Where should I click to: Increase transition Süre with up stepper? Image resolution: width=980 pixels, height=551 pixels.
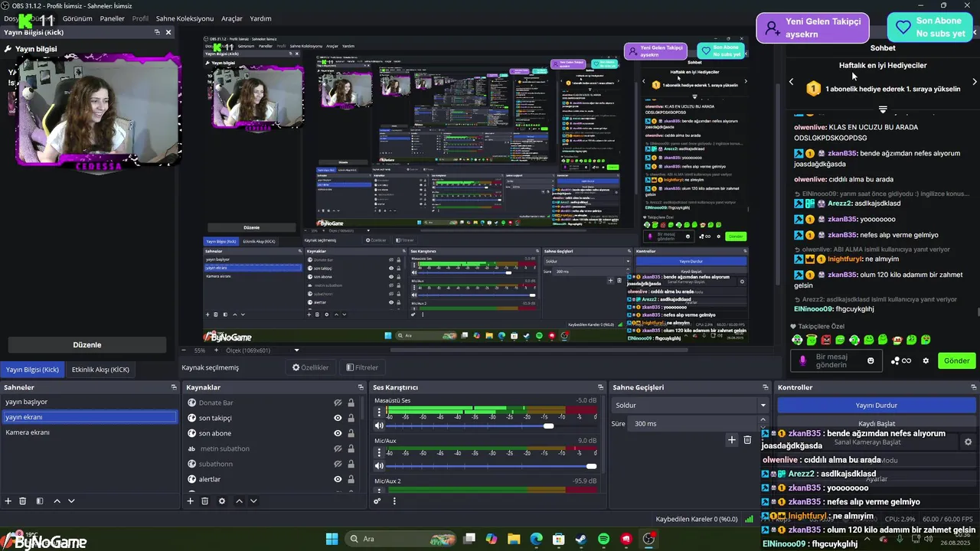(x=763, y=420)
